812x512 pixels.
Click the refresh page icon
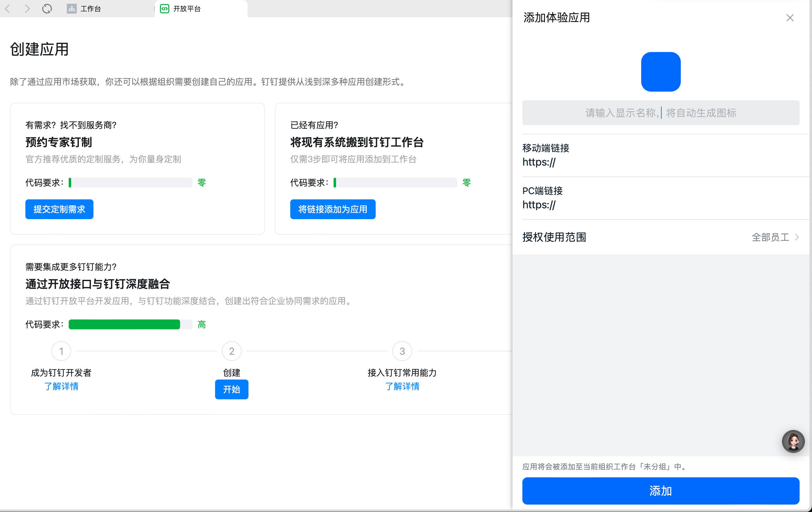pos(47,9)
